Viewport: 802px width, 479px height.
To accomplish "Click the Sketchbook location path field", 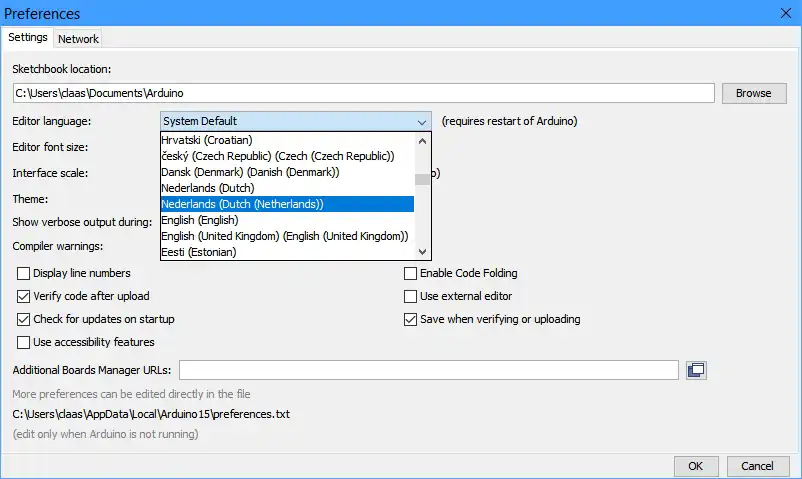I will tap(363, 93).
